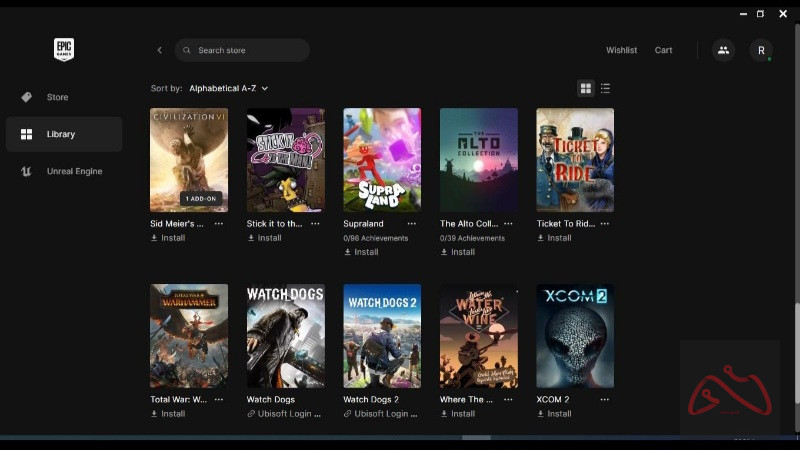
Task: Switch to list view
Action: pyautogui.click(x=605, y=88)
